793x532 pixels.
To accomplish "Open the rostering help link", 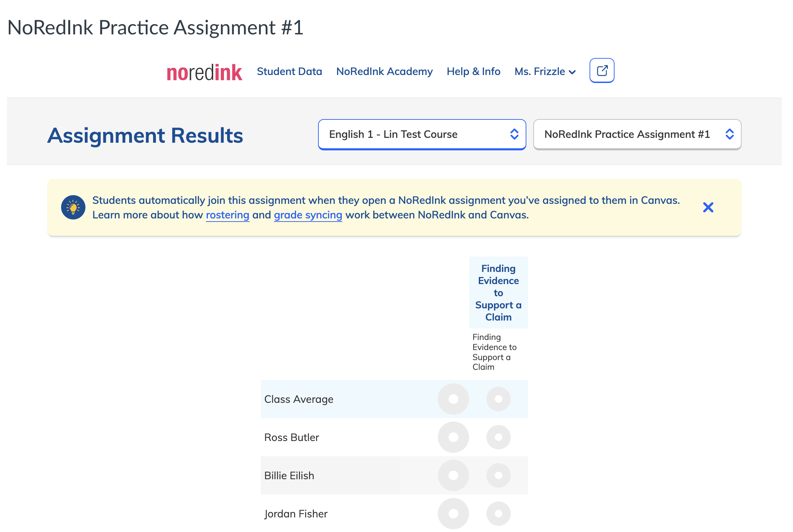I will pos(227,215).
